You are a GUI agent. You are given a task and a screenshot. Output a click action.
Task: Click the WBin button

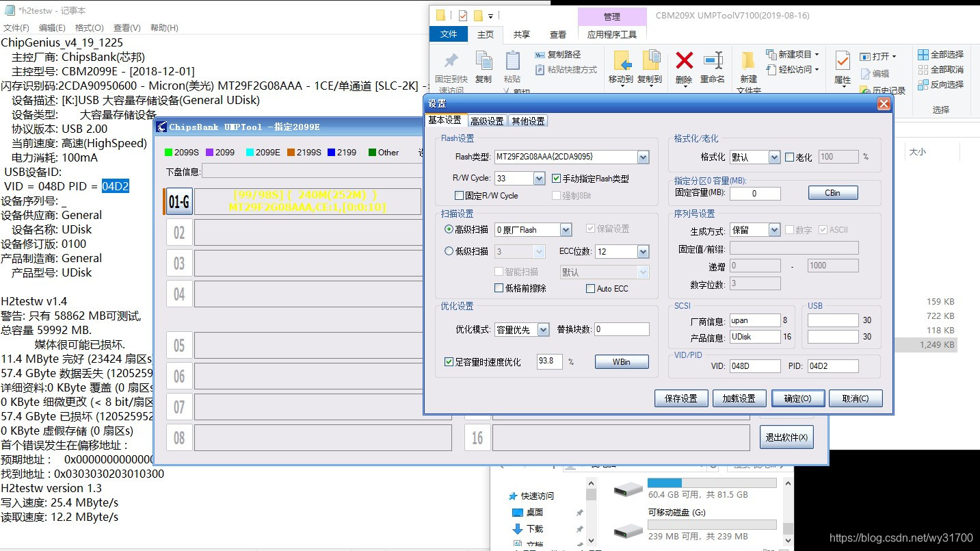[622, 361]
